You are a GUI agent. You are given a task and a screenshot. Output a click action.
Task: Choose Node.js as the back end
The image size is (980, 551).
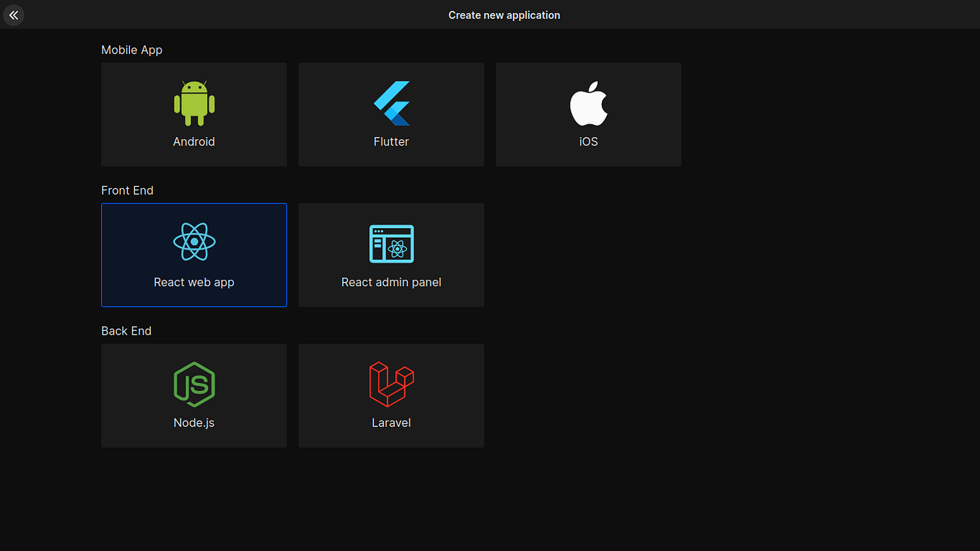[x=193, y=395]
